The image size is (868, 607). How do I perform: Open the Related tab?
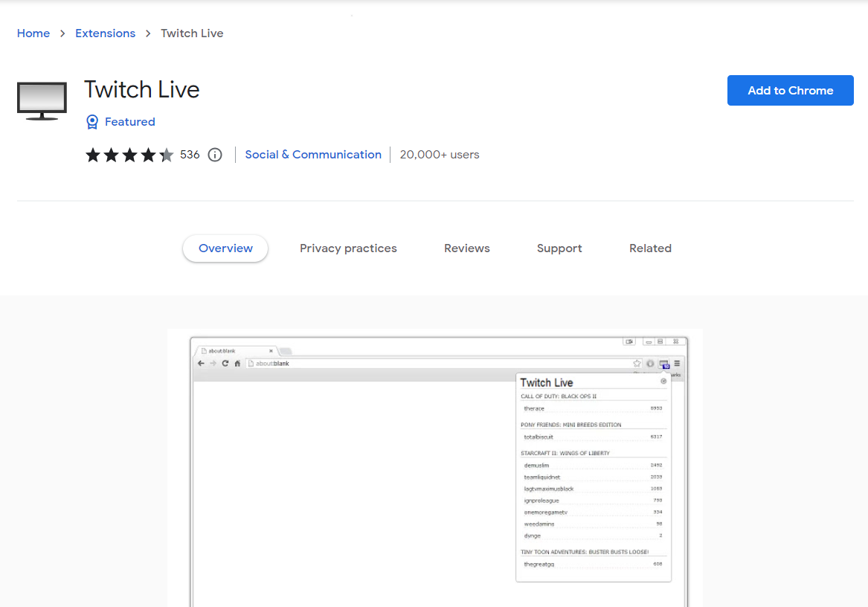pos(649,248)
